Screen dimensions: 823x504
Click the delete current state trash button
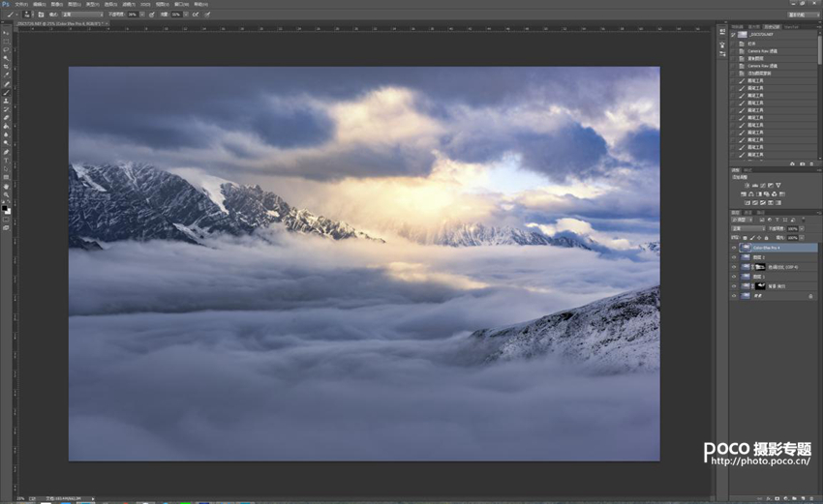coord(811,163)
